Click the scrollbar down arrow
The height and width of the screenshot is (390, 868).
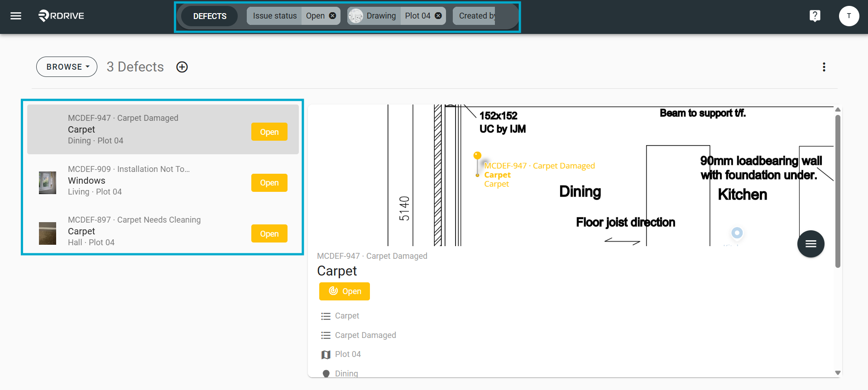[x=838, y=373]
